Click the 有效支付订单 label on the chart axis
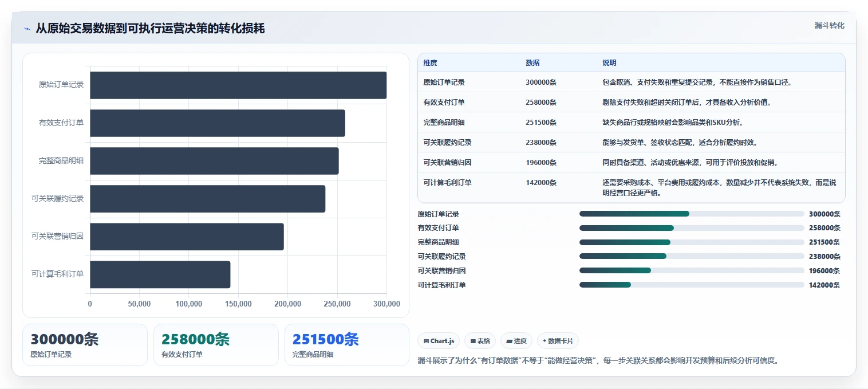 tap(61, 123)
